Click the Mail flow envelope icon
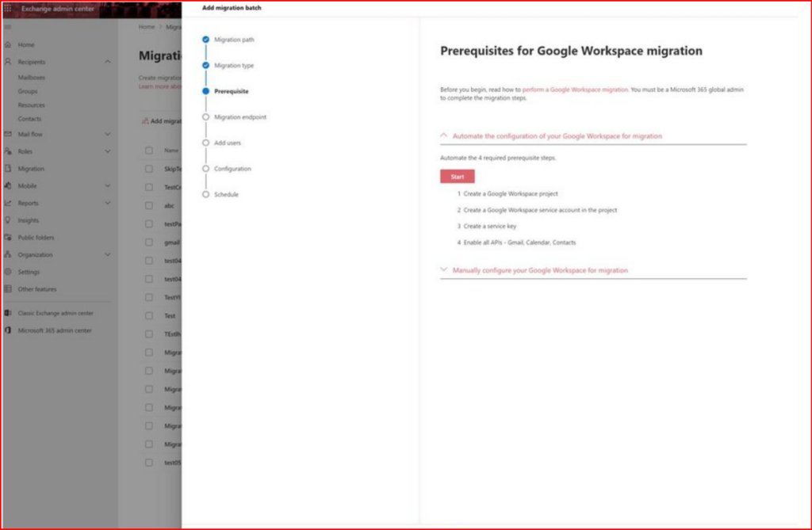Viewport: 812px width, 530px height. click(x=8, y=134)
